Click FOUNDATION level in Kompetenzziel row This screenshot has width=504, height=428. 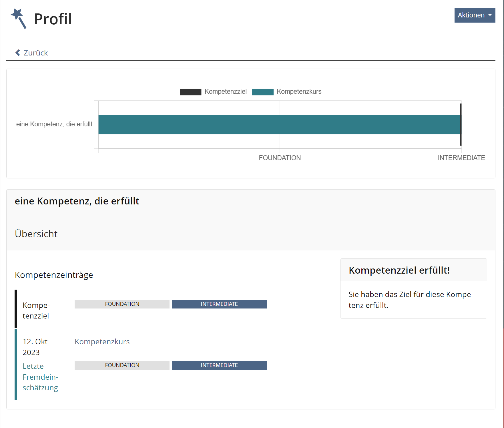(122, 304)
